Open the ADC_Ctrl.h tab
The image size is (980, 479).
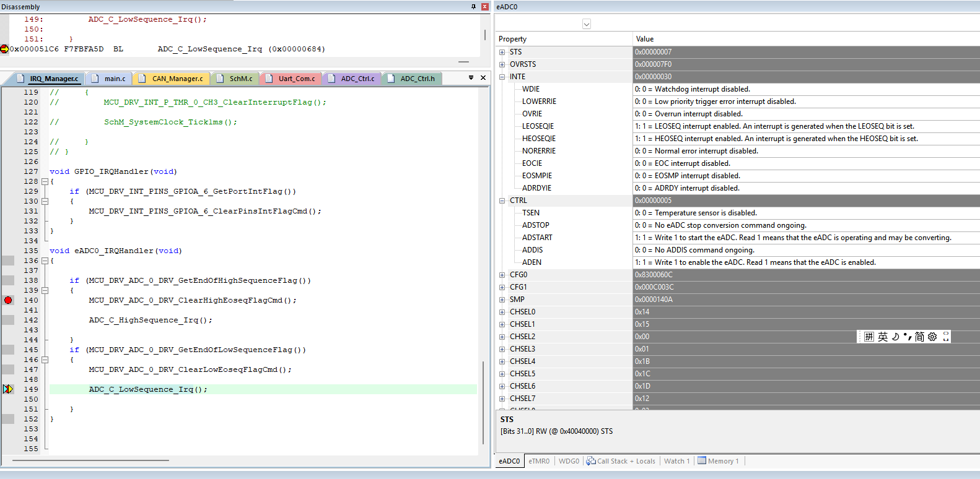pyautogui.click(x=412, y=79)
